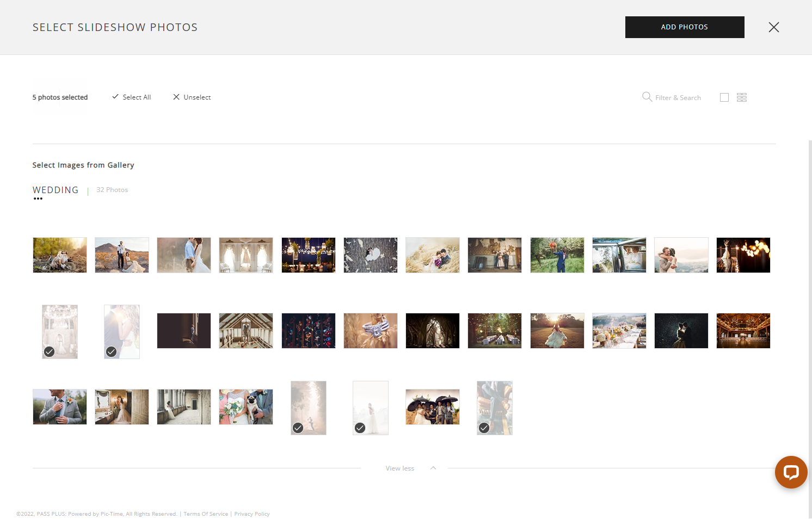Select the bride in stone corridor photo

click(184, 407)
